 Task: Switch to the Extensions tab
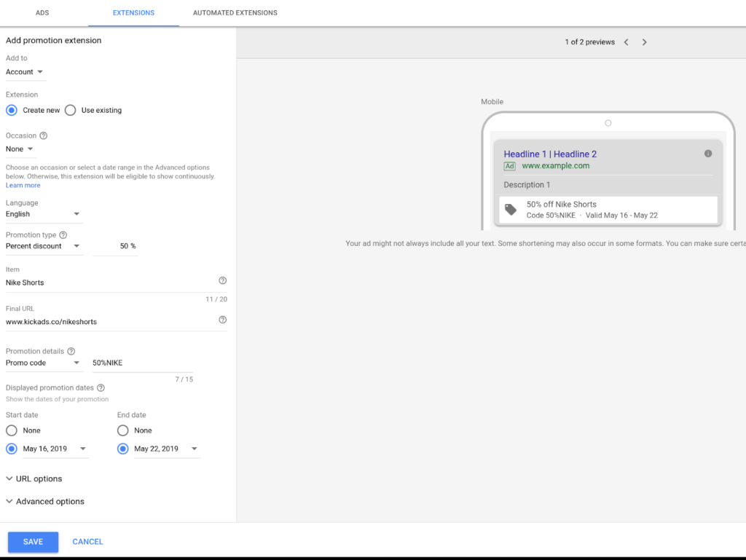(134, 13)
